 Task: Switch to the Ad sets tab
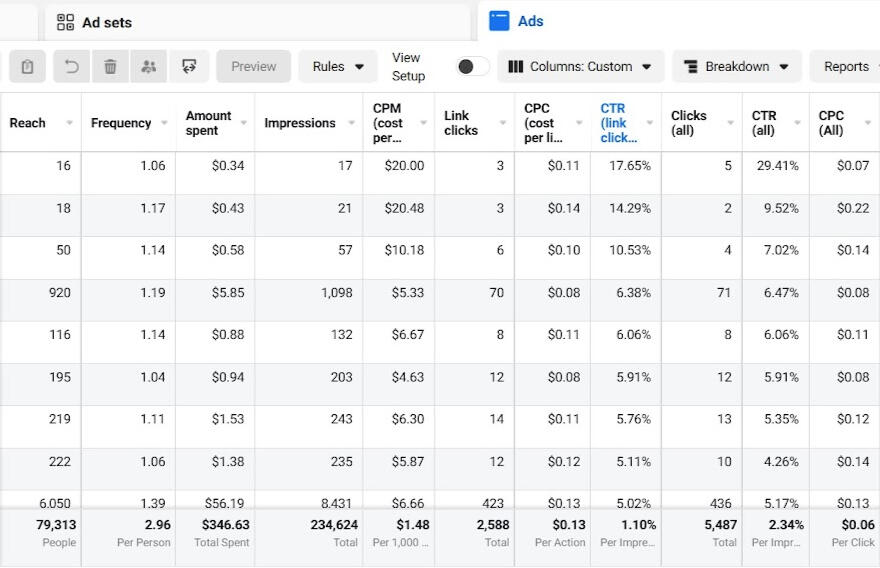click(x=107, y=22)
